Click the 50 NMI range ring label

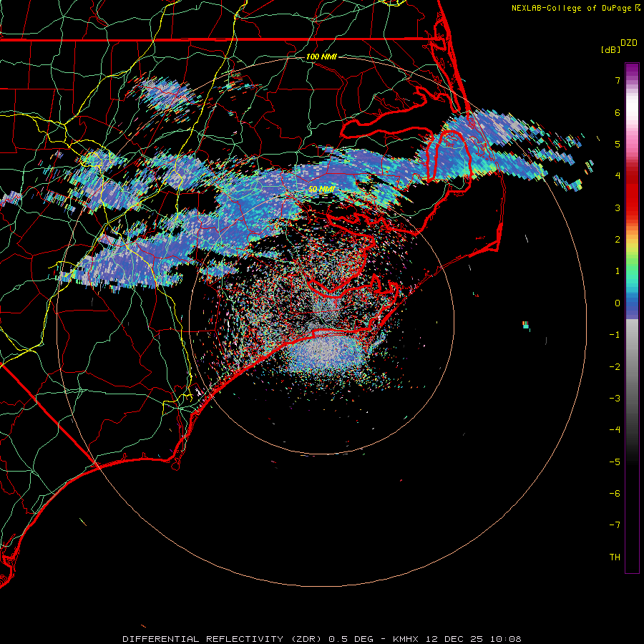[x=321, y=189]
